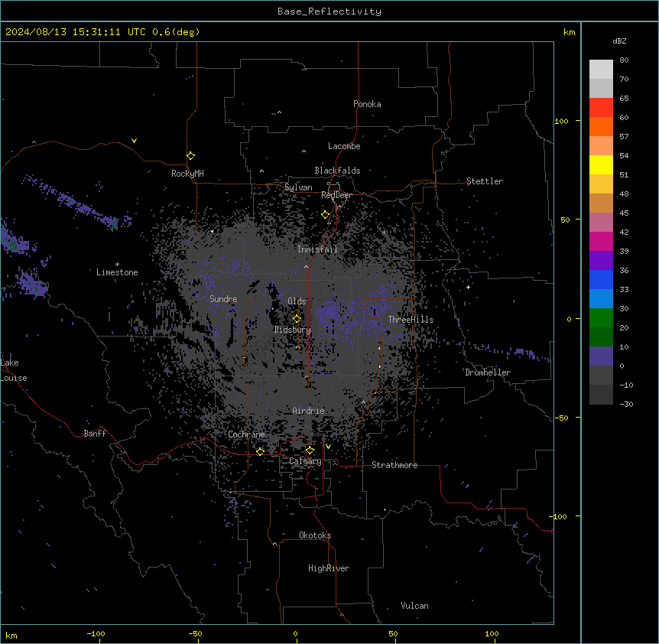Click the yellow diamond marker above Calgary label
The width and height of the screenshot is (659, 644).
[x=310, y=450]
